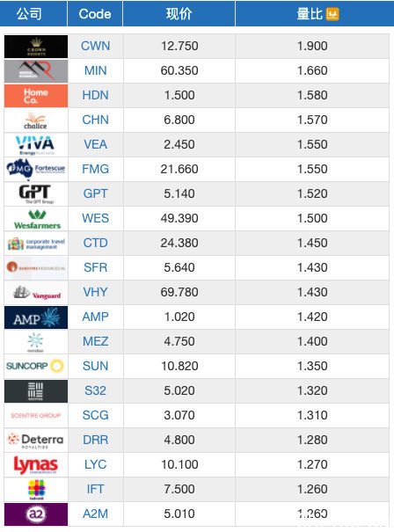Screen dimensions: 394x532
Task: Click the LYC code link
Action: (95, 464)
